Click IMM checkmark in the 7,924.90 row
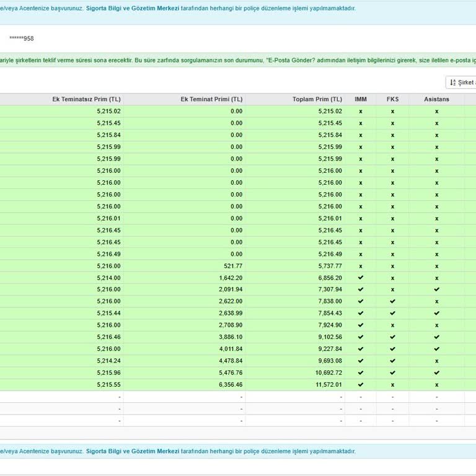 click(x=361, y=325)
